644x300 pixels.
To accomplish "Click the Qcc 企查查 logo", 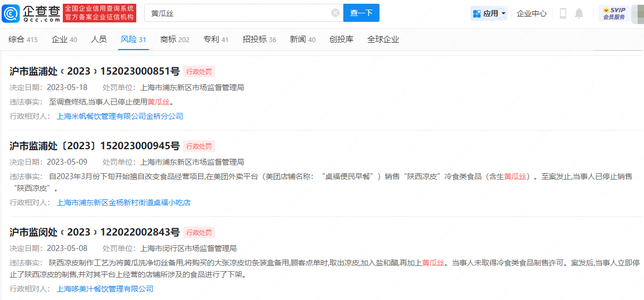I will (x=32, y=13).
